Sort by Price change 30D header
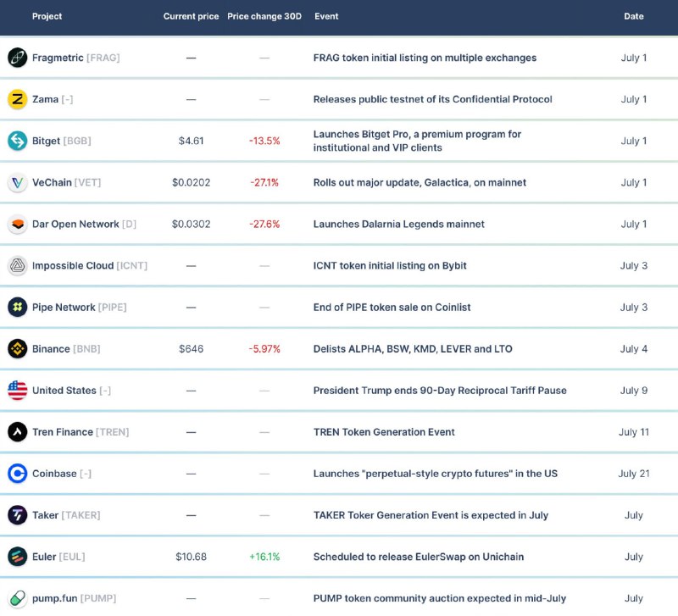The height and width of the screenshot is (616, 678). coord(264,16)
